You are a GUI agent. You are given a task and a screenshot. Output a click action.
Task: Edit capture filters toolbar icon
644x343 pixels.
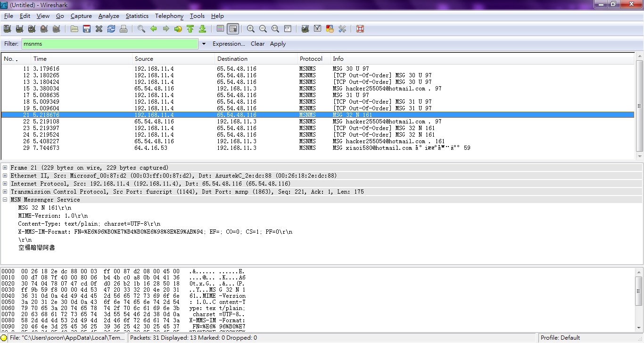305,29
